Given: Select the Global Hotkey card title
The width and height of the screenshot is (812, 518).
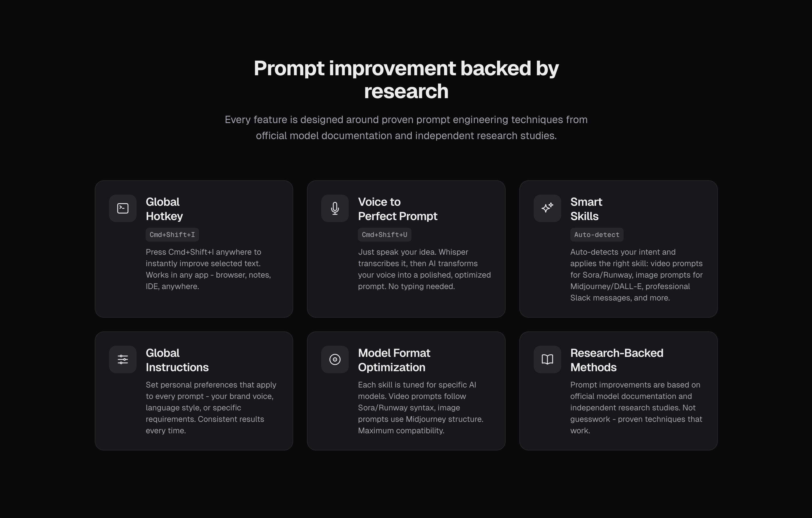Looking at the screenshot, I should pyautogui.click(x=164, y=209).
